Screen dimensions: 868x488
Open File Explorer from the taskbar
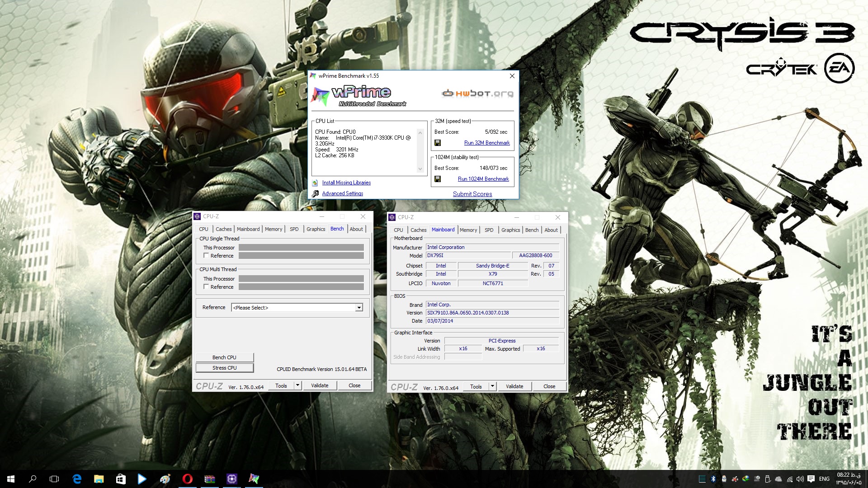pyautogui.click(x=99, y=479)
